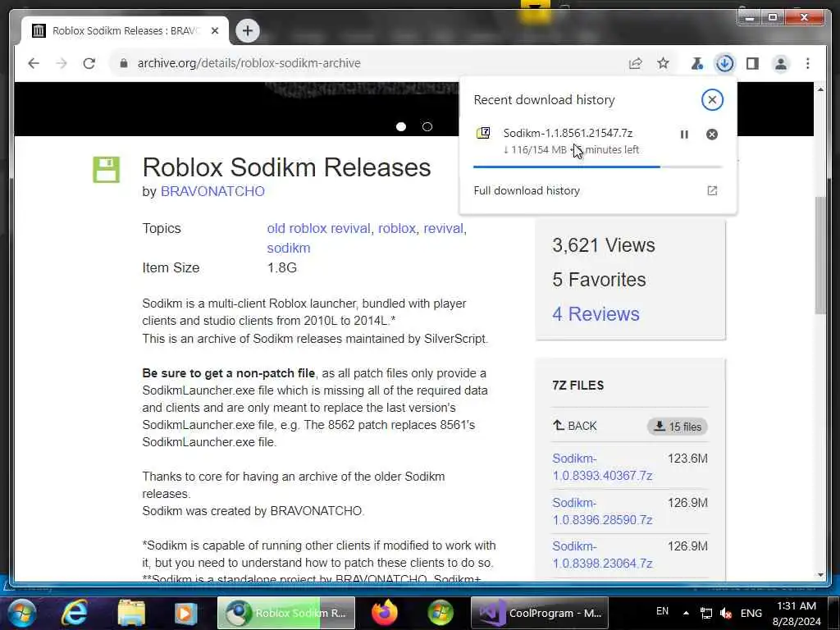
Task: Cancel the Sodikm-1.1.8561.21547.7z download
Action: [x=711, y=135]
